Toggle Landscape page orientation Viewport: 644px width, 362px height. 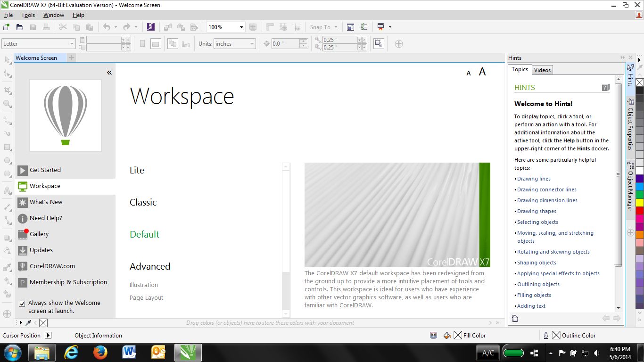(x=156, y=44)
